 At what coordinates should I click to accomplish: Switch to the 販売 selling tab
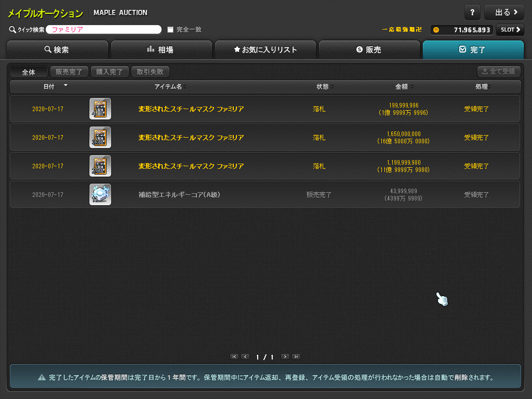369,50
